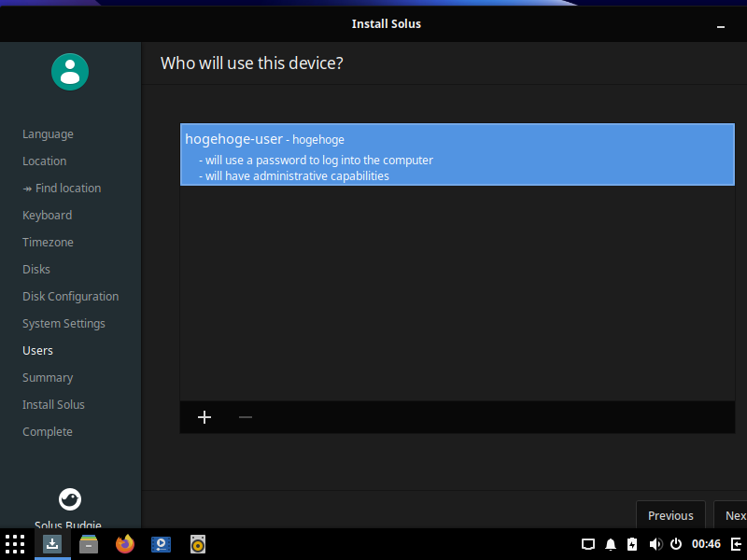The image size is (747, 560).
Task: Click the teal user avatar icon in the sidebar
Action: (70, 72)
